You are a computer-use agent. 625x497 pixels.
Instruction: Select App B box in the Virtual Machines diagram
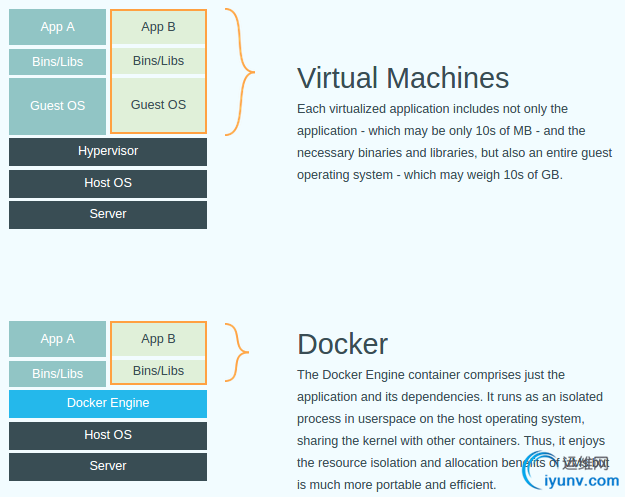pyautogui.click(x=158, y=27)
